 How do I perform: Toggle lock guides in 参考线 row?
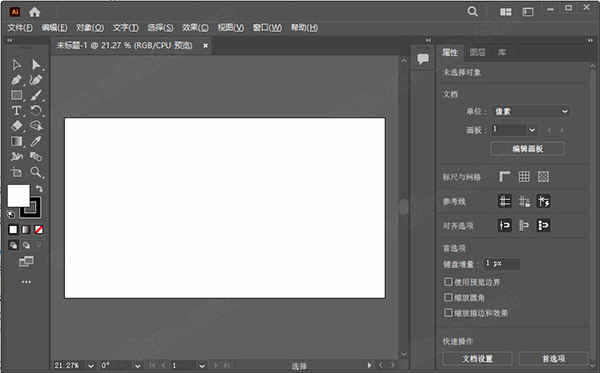pyautogui.click(x=524, y=201)
